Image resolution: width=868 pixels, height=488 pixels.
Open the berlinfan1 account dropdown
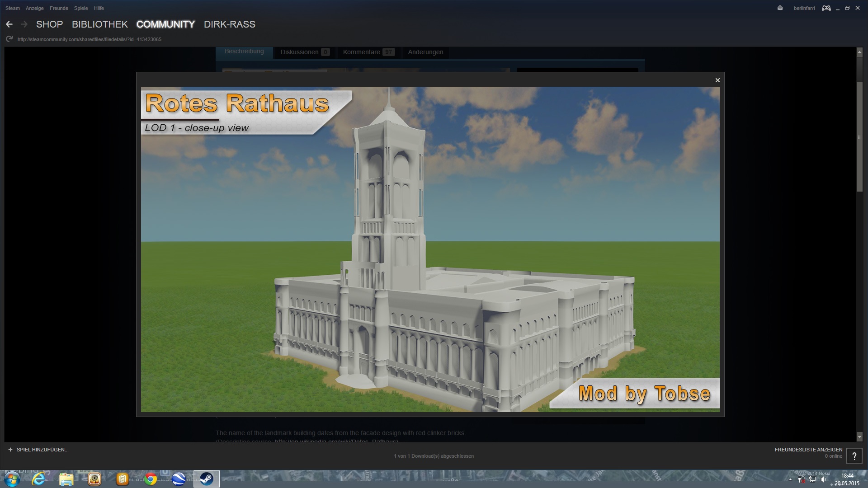[x=804, y=8]
